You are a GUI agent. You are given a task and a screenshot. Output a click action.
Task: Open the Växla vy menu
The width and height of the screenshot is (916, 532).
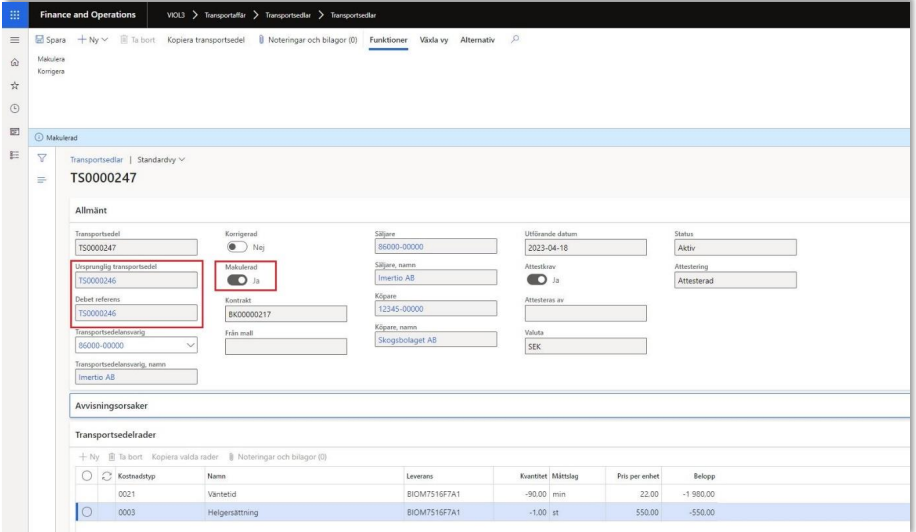(432, 39)
